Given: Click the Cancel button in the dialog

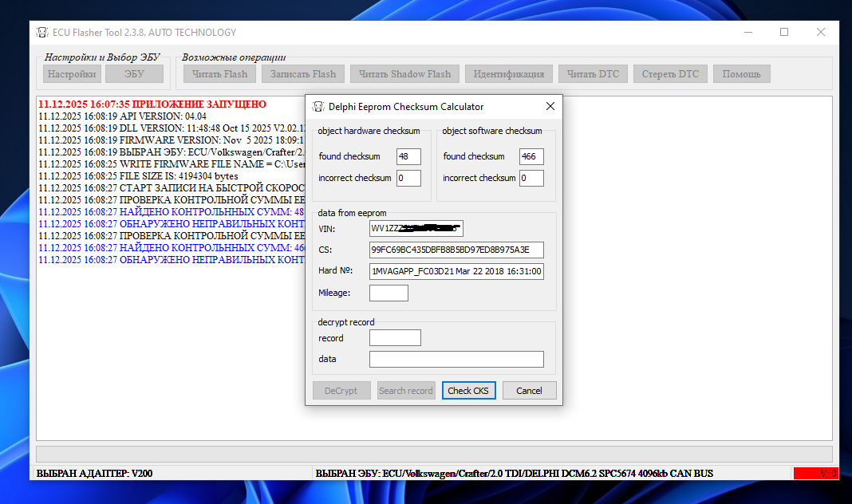Looking at the screenshot, I should click(x=529, y=391).
